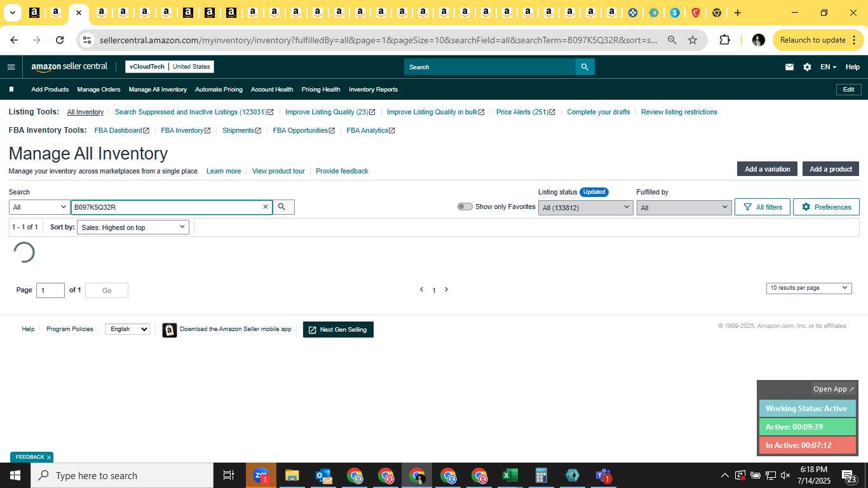Screen dimensions: 868x488
Task: Reload the browser page
Action: tap(60, 40)
